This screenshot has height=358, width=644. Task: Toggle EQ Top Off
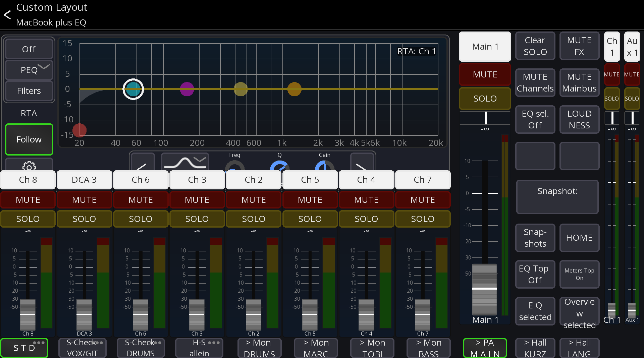coord(535,274)
